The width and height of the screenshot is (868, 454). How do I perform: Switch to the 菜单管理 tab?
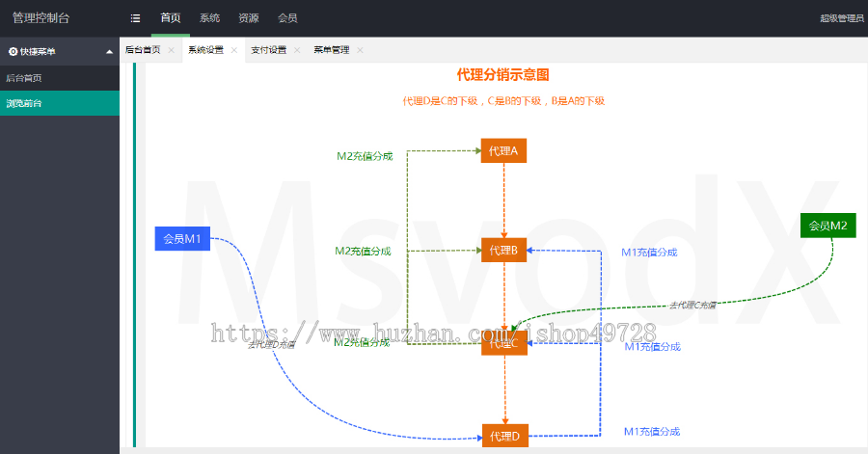pyautogui.click(x=332, y=50)
